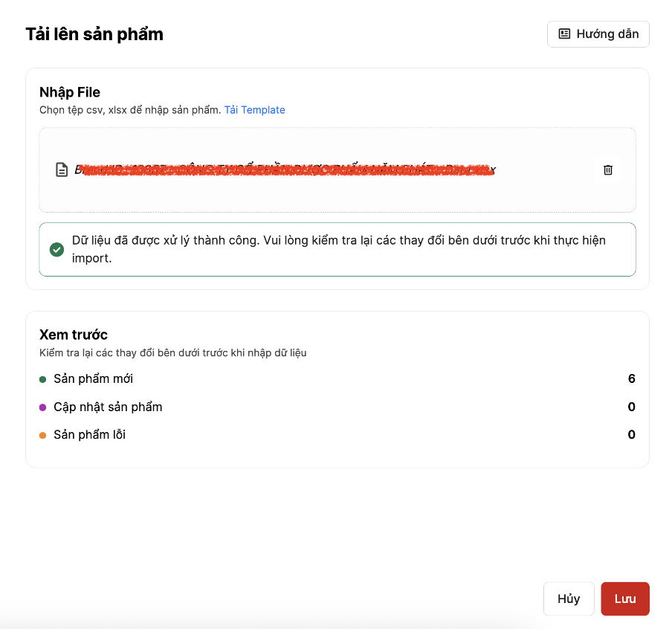Screen dimensions: 672x629
Task: Click the Nhập File section heading
Action: click(70, 92)
